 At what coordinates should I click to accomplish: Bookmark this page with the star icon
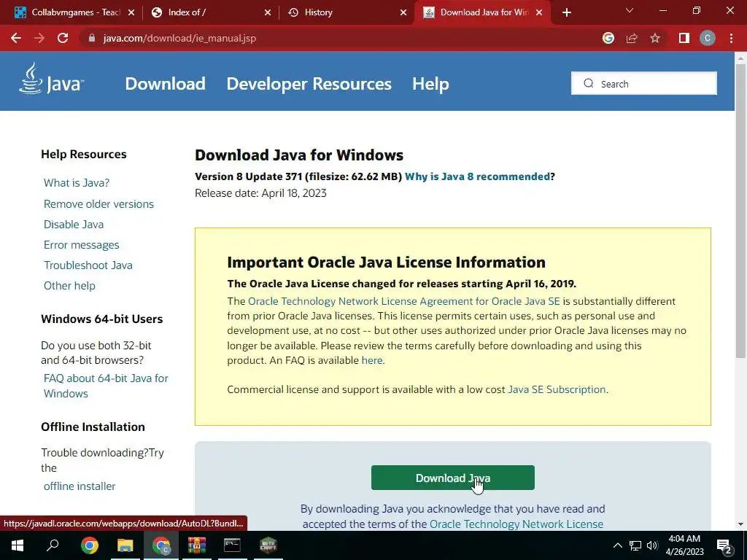(x=655, y=38)
